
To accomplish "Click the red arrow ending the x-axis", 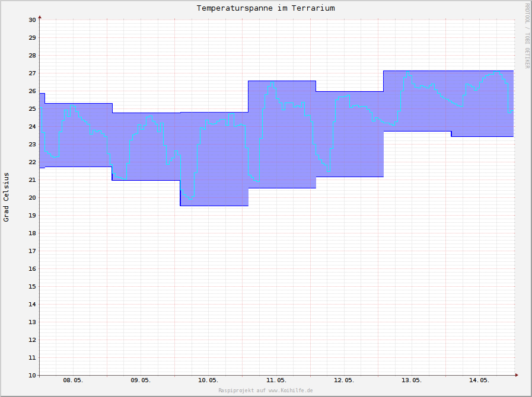I will point(516,375).
